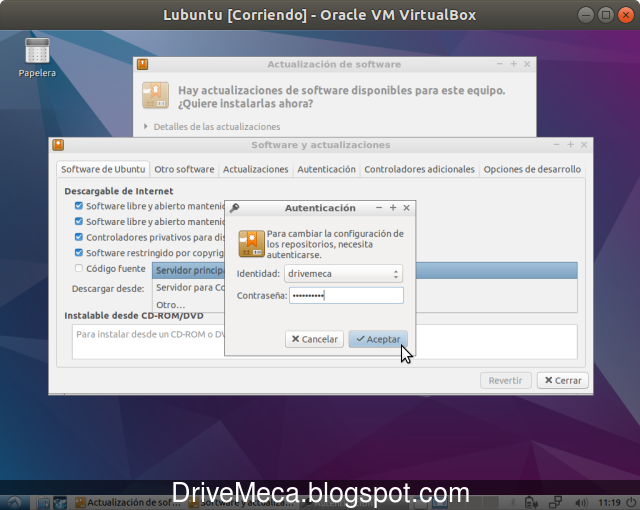Minimize the Autenticación dialog
This screenshot has height=510, width=640.
379,208
